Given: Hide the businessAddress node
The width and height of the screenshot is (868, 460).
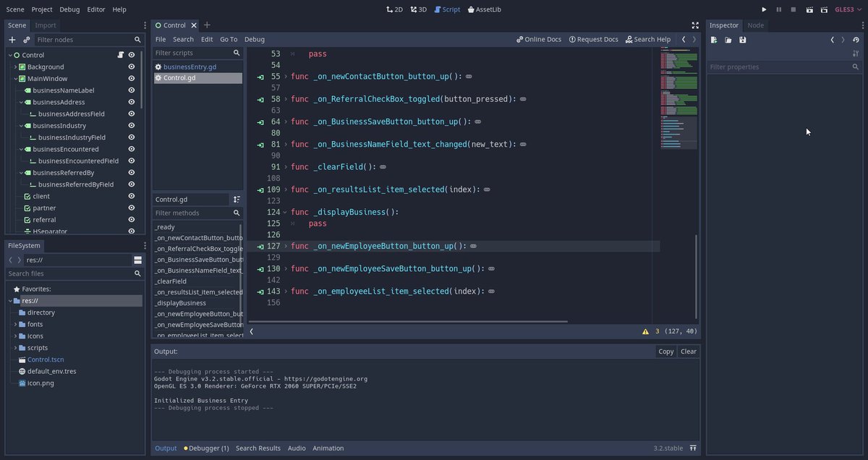Looking at the screenshot, I should [132, 102].
